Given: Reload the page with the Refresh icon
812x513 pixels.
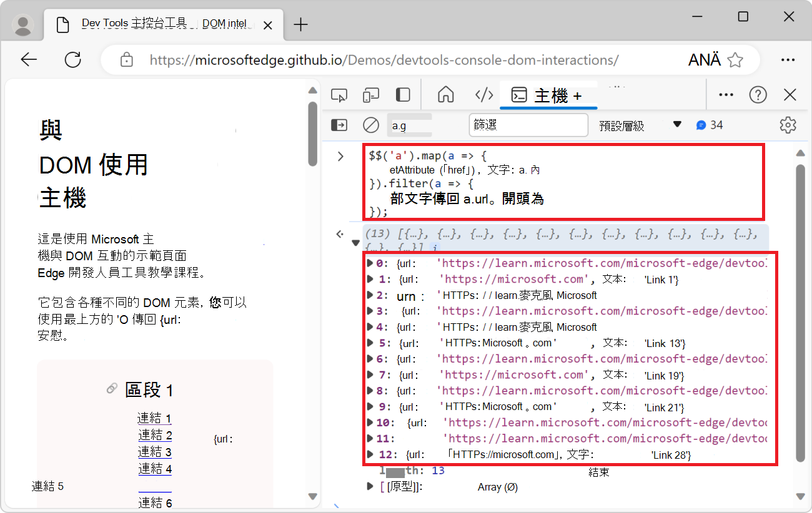Looking at the screenshot, I should click(73, 60).
